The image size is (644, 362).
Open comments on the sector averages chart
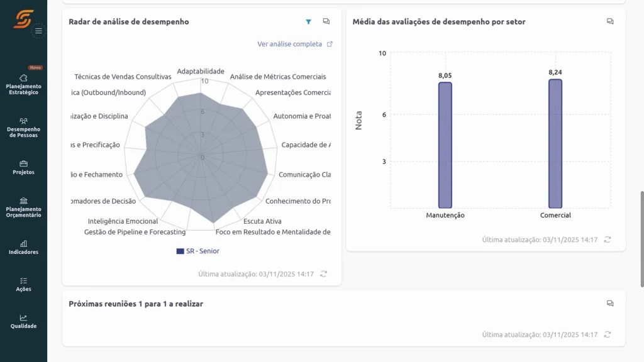[x=609, y=21]
